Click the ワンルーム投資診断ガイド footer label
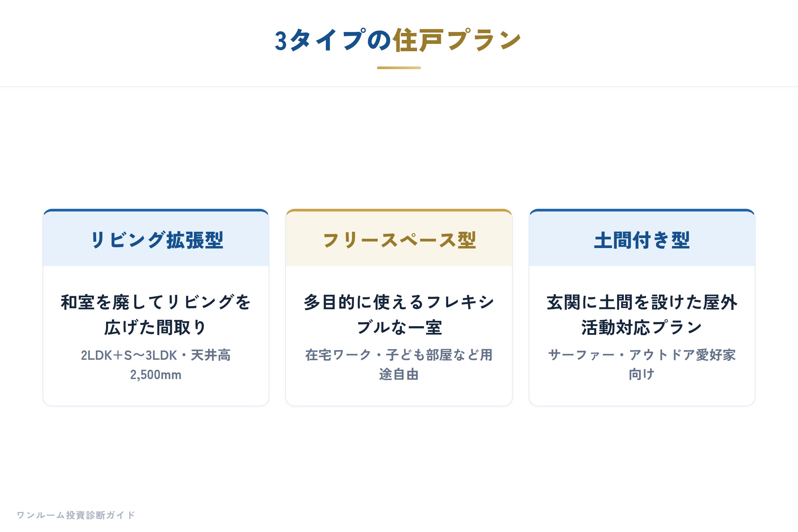This screenshot has width=798, height=532. (76, 515)
